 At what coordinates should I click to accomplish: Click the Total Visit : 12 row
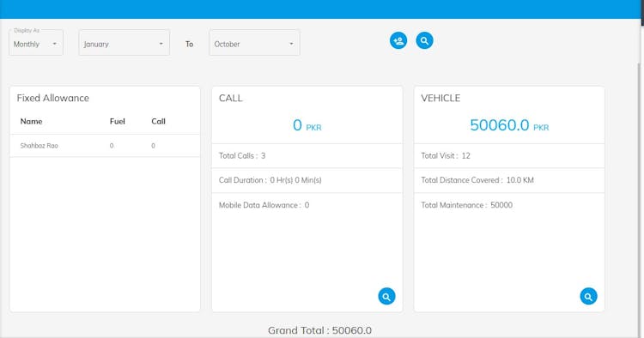tap(509, 156)
